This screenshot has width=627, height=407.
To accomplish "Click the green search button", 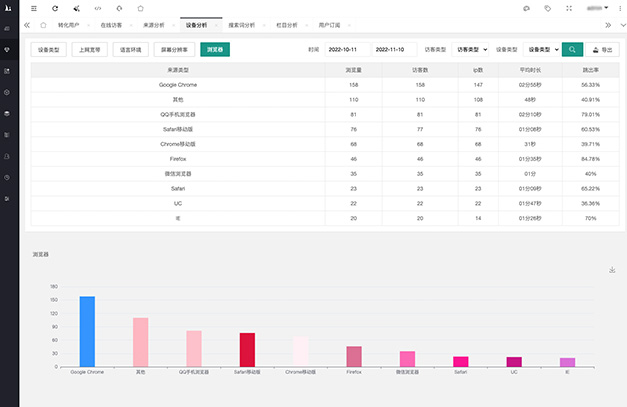I will coord(571,48).
